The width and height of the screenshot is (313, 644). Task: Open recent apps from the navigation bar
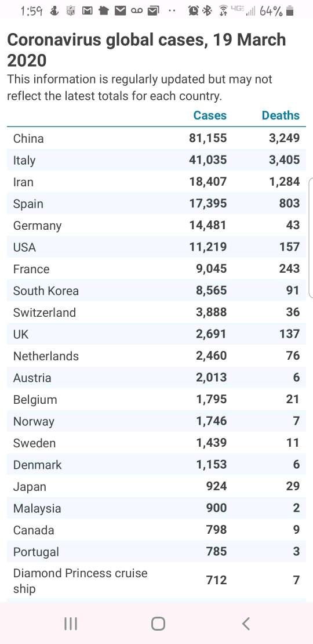pos(71,624)
